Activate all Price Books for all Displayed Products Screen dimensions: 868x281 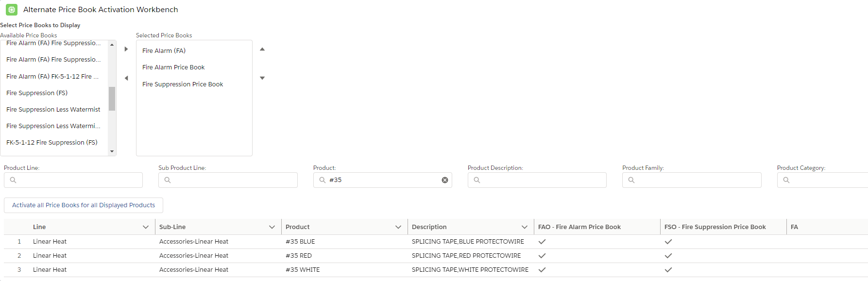[84, 205]
